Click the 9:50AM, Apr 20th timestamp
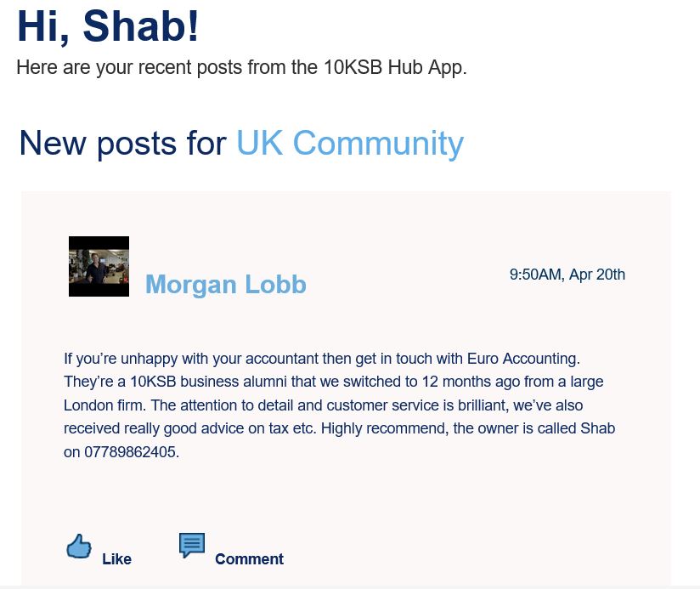 coord(567,275)
